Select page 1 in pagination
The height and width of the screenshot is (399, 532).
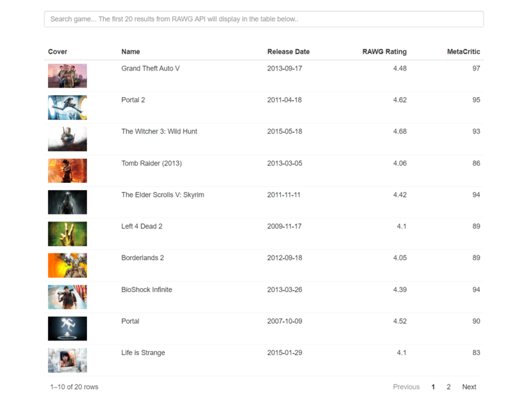tap(433, 387)
